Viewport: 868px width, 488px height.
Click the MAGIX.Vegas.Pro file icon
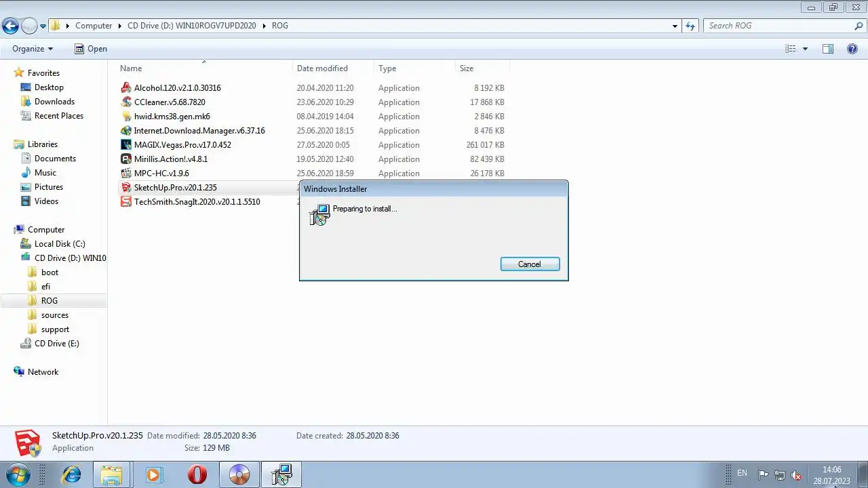coord(126,144)
